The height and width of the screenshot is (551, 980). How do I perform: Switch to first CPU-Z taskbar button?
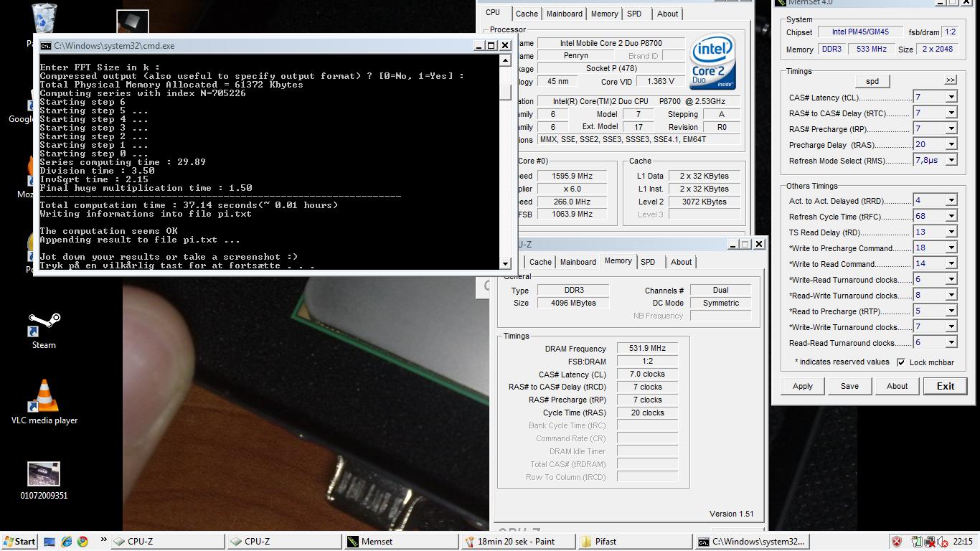[167, 542]
